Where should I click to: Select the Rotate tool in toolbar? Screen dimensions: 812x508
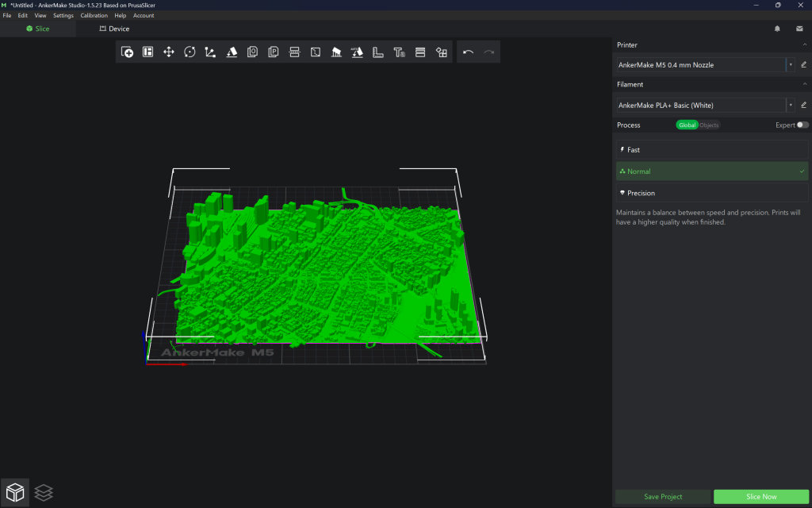click(x=190, y=52)
